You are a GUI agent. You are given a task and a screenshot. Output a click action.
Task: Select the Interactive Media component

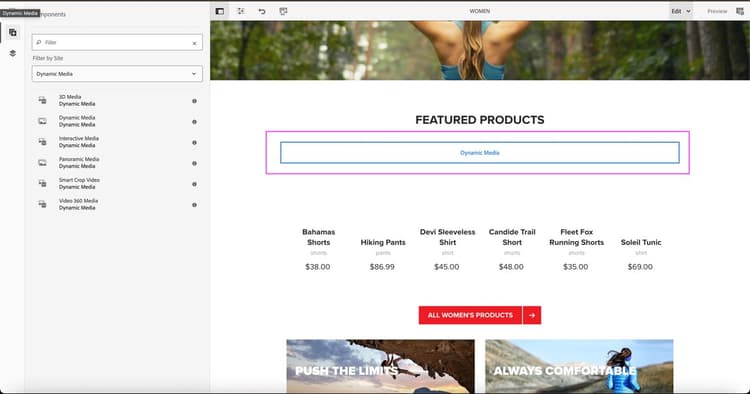click(117, 142)
